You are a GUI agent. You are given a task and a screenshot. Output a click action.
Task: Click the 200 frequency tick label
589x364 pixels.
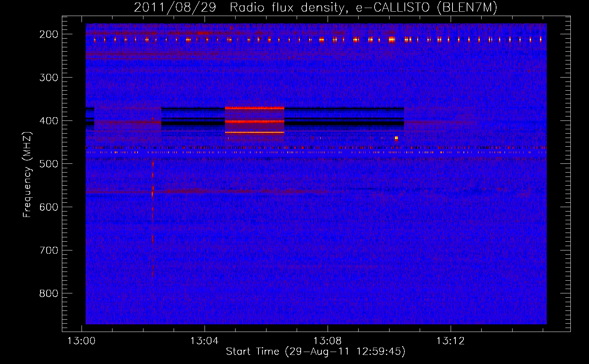[x=48, y=34]
